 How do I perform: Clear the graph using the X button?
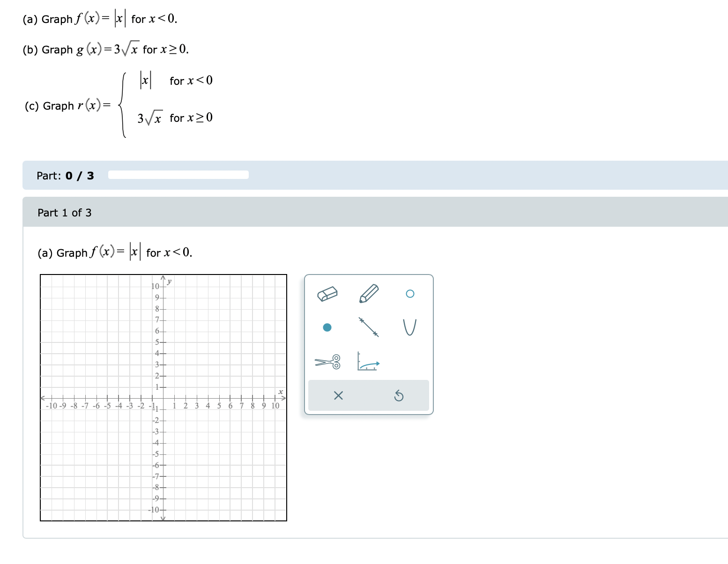(338, 396)
